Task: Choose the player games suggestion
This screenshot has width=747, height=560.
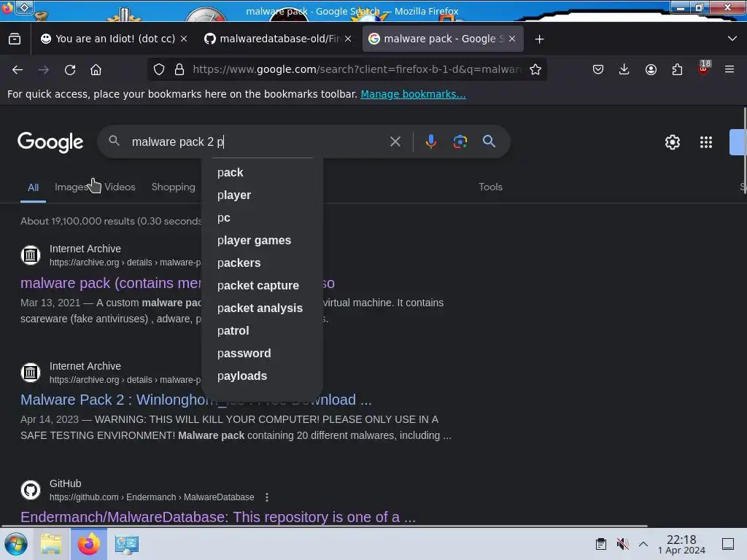Action: point(262,241)
